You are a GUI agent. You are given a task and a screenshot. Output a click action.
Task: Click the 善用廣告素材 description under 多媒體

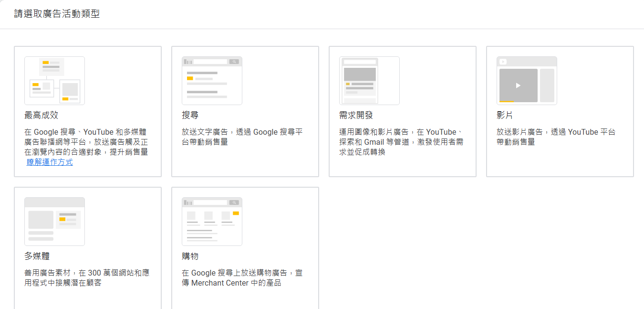point(87,278)
